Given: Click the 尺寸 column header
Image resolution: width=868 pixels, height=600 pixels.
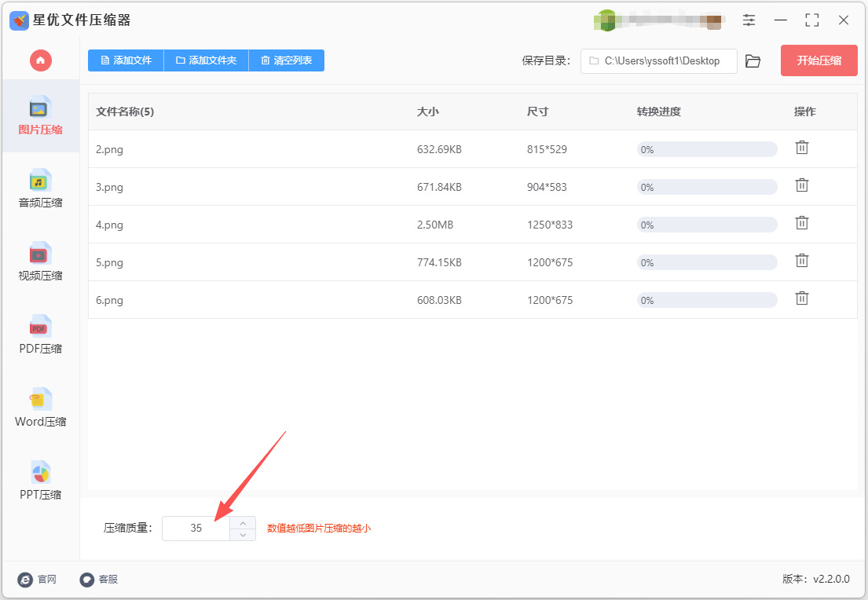Looking at the screenshot, I should (x=537, y=112).
